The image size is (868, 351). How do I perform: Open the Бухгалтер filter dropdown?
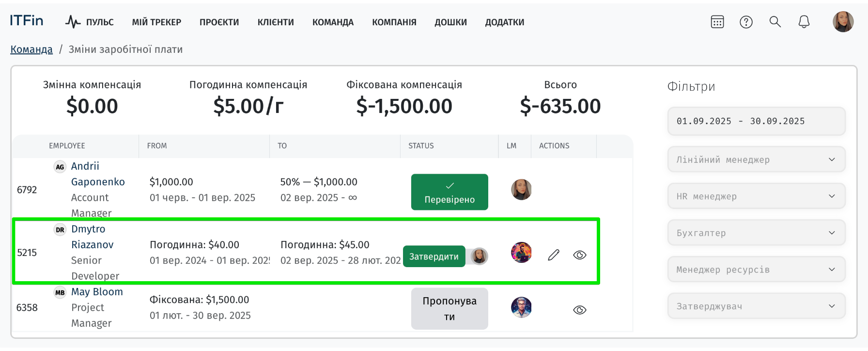pos(757,233)
